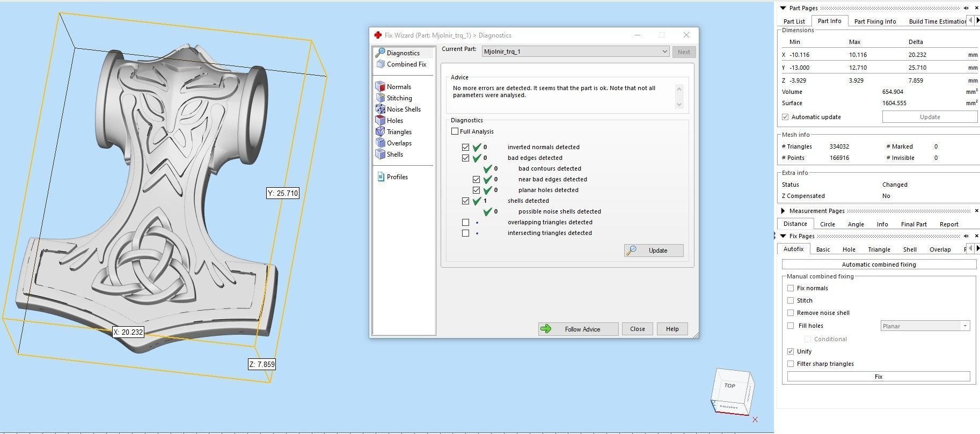Click the Fix button in Autofix

coord(878,377)
